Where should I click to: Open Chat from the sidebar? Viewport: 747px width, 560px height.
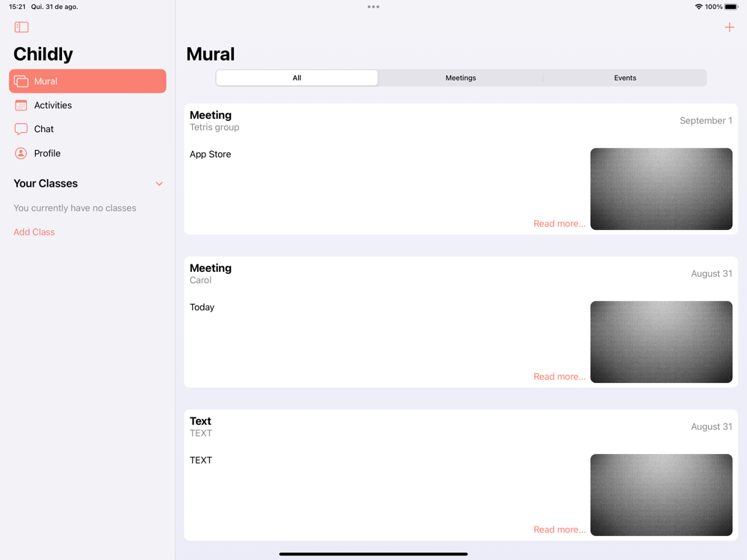[x=87, y=129]
